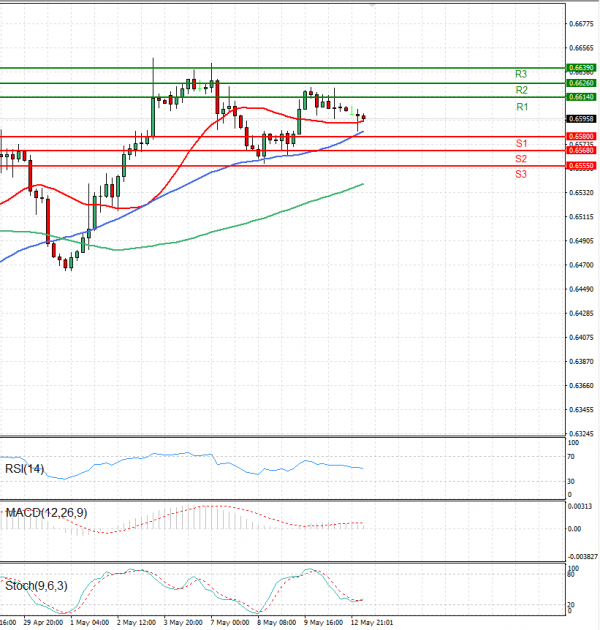Select the black current price tag 0.65958
The height and width of the screenshot is (630, 600).
coord(581,119)
